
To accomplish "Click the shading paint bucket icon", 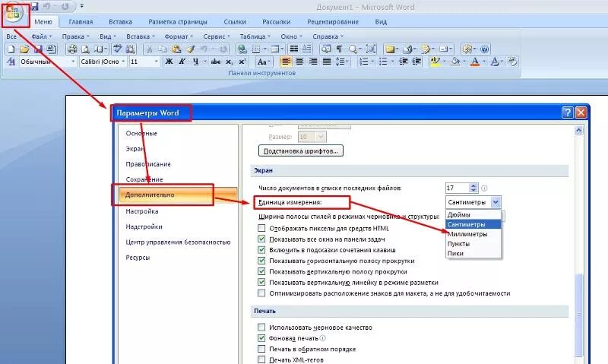I will pyautogui.click(x=455, y=62).
